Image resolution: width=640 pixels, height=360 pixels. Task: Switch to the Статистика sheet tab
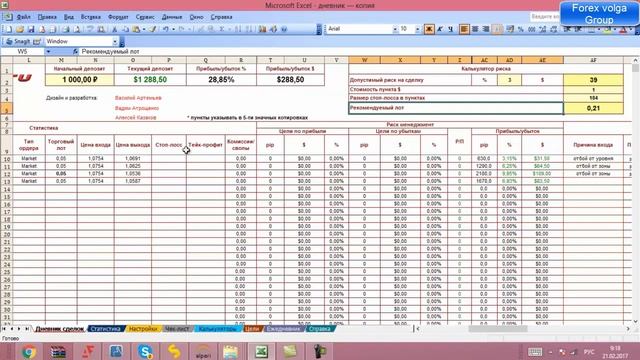[105, 329]
